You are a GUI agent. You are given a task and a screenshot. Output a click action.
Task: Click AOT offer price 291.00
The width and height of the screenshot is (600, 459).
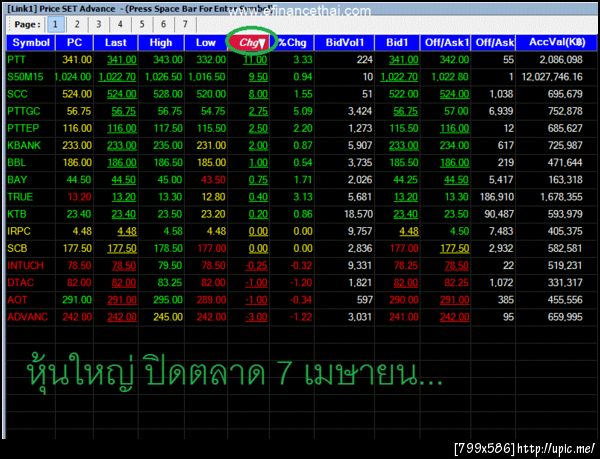pyautogui.click(x=454, y=299)
